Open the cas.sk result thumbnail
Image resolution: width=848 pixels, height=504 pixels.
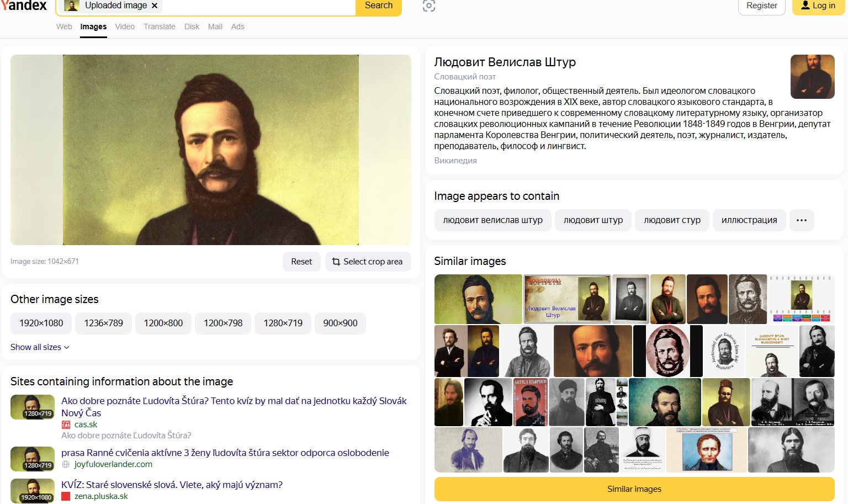[33, 407]
